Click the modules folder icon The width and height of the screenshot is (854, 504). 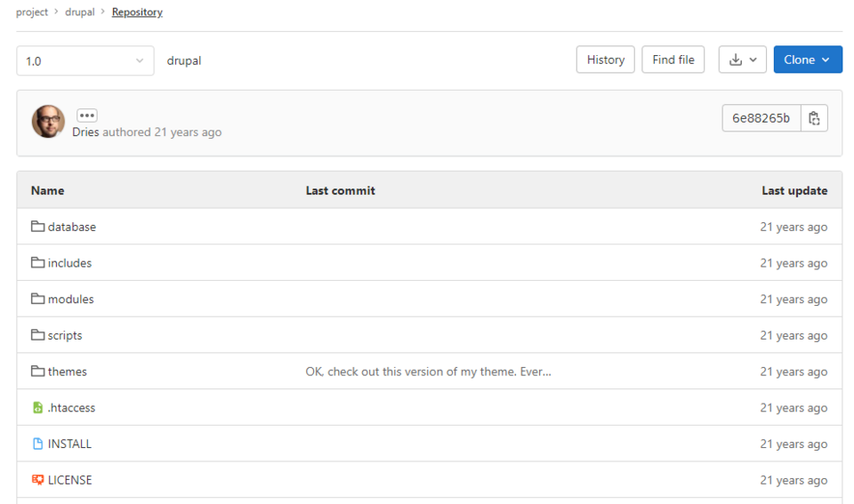[x=37, y=299]
